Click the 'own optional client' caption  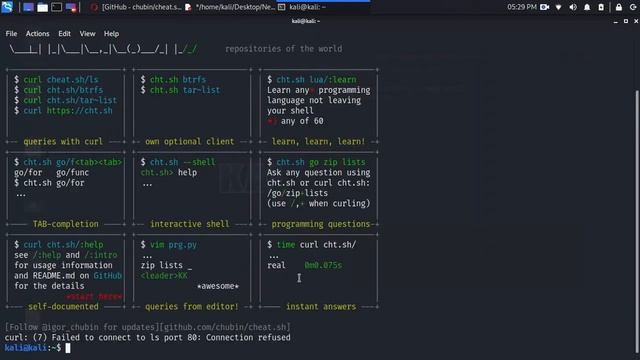tap(190, 142)
